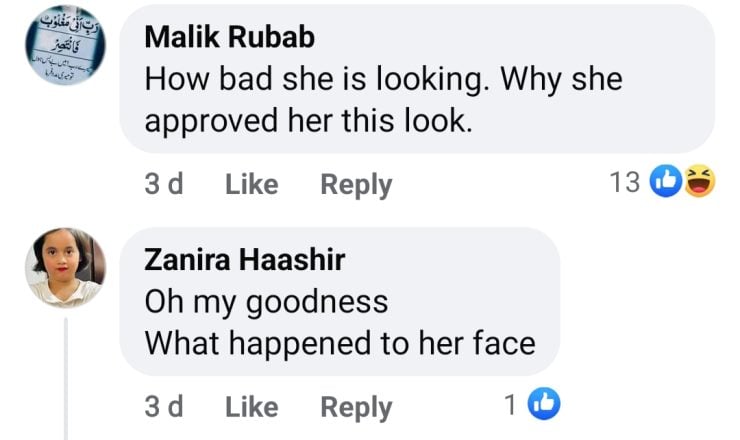Reply to Zanira Haashir's comment
The image size is (740, 440).
(x=355, y=407)
